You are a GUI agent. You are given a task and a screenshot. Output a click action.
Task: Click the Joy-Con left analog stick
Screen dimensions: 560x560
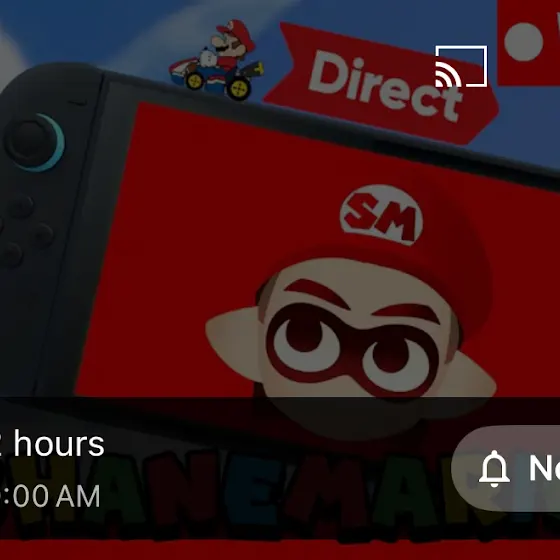[34, 142]
